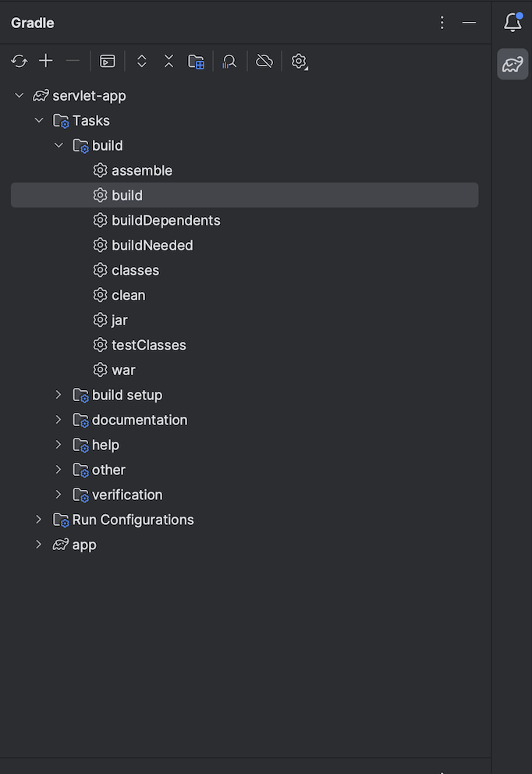Viewport: 532px width, 774px height.
Task: Click Gradle elephant sidebar button
Action: [x=512, y=64]
